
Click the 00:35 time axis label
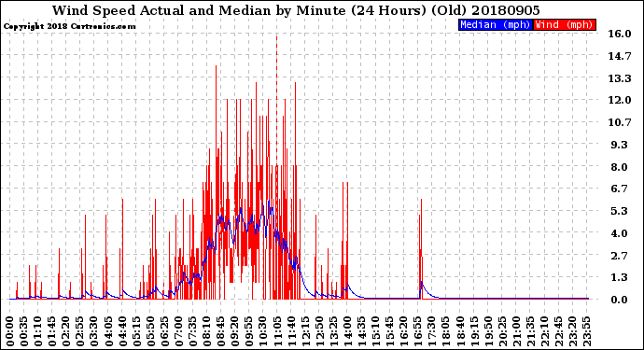[x=24, y=331]
